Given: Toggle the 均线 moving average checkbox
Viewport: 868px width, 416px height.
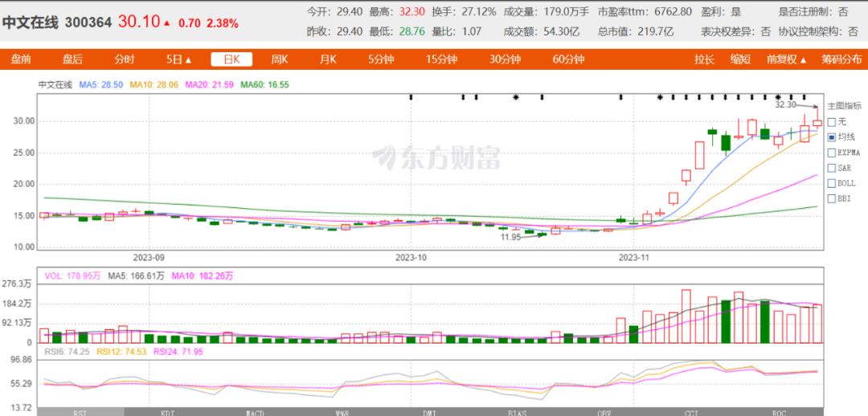Looking at the screenshot, I should point(832,137).
